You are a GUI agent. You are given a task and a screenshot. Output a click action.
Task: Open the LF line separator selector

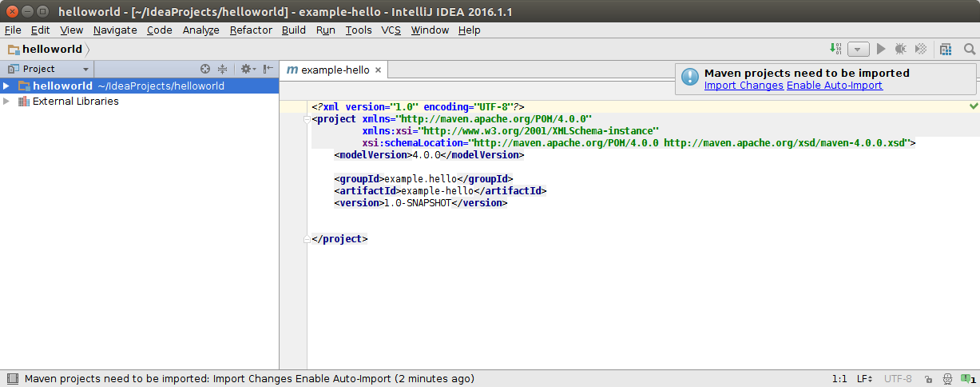pos(864,378)
